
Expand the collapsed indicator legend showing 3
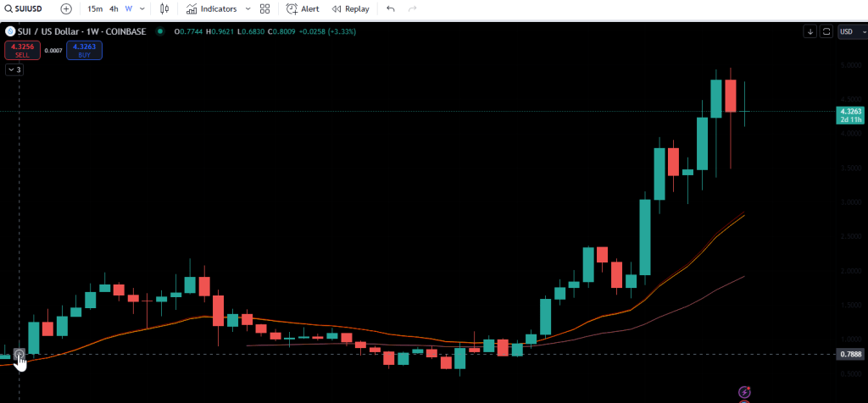point(14,69)
